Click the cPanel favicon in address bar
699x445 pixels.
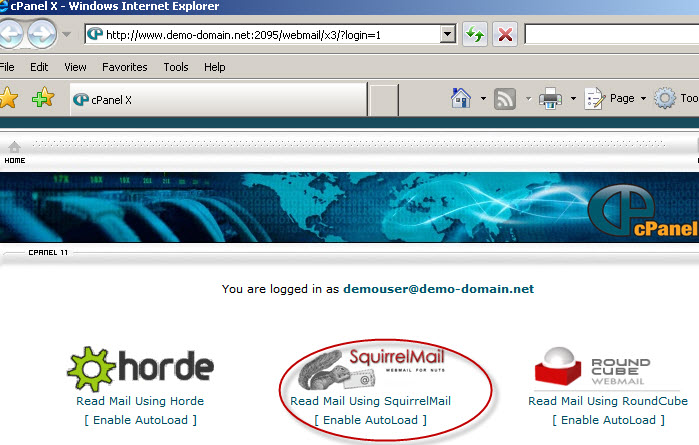point(95,34)
